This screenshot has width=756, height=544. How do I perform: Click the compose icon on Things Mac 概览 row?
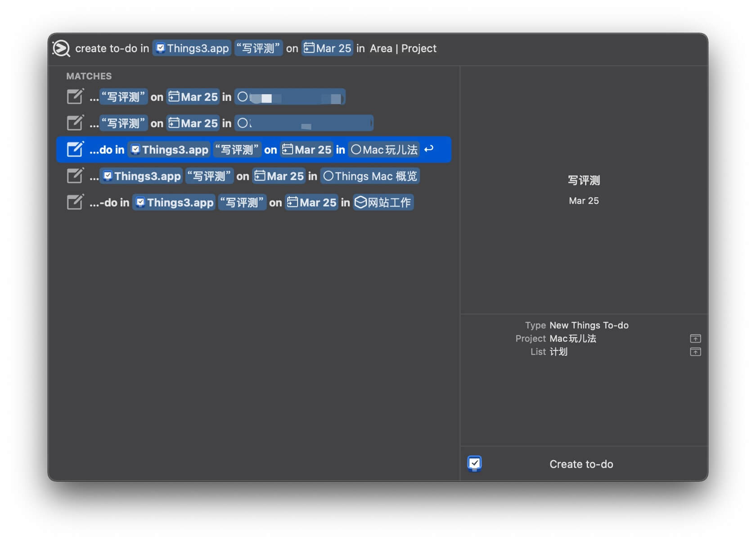click(75, 176)
